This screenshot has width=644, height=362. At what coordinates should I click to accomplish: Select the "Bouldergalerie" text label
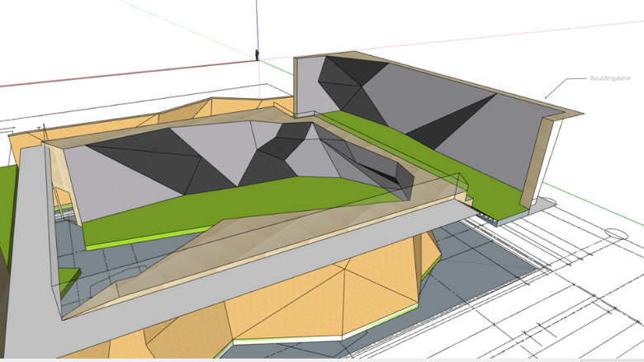tap(609, 78)
